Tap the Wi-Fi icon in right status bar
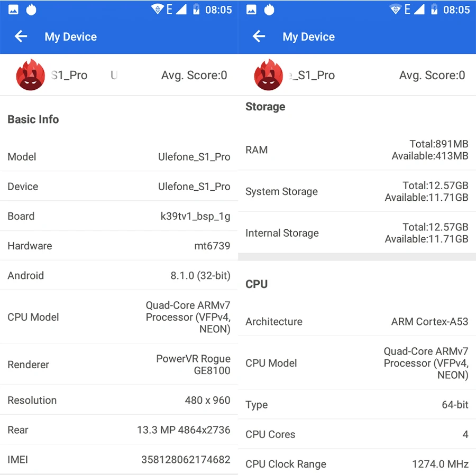 (x=395, y=10)
